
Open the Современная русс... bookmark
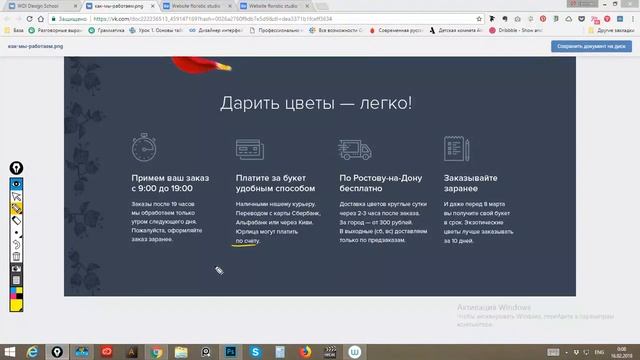[396, 30]
